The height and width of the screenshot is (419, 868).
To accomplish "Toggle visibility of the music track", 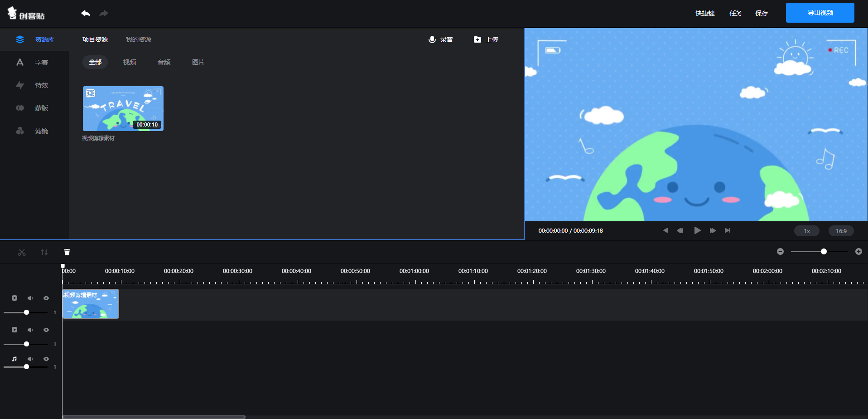I will click(46, 359).
